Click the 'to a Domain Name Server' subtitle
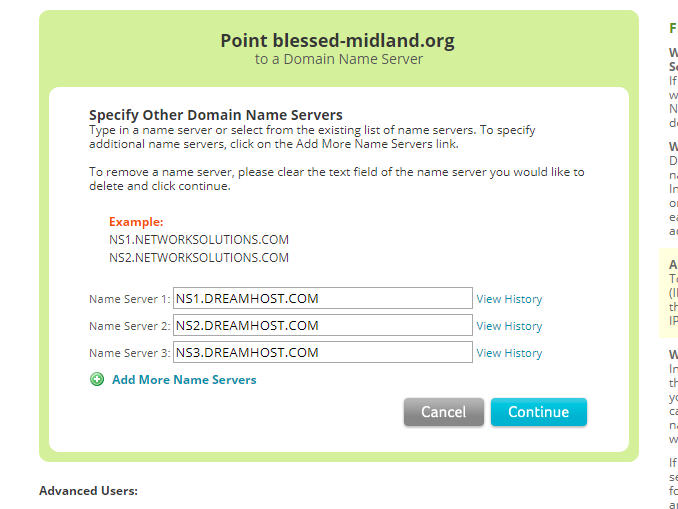This screenshot has height=509, width=678. (338, 59)
